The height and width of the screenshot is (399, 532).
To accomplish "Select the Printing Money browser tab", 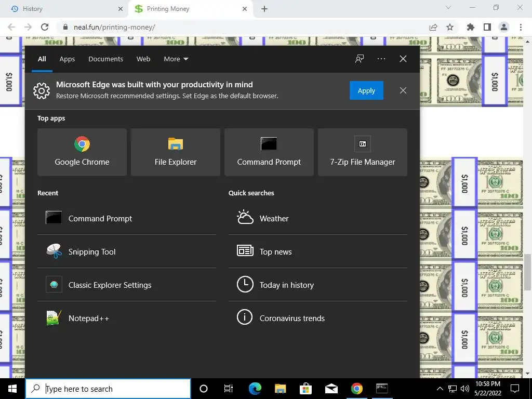I will click(x=191, y=9).
